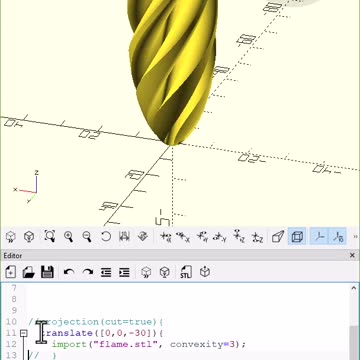Click the projection(cut=true) code line

96,322
